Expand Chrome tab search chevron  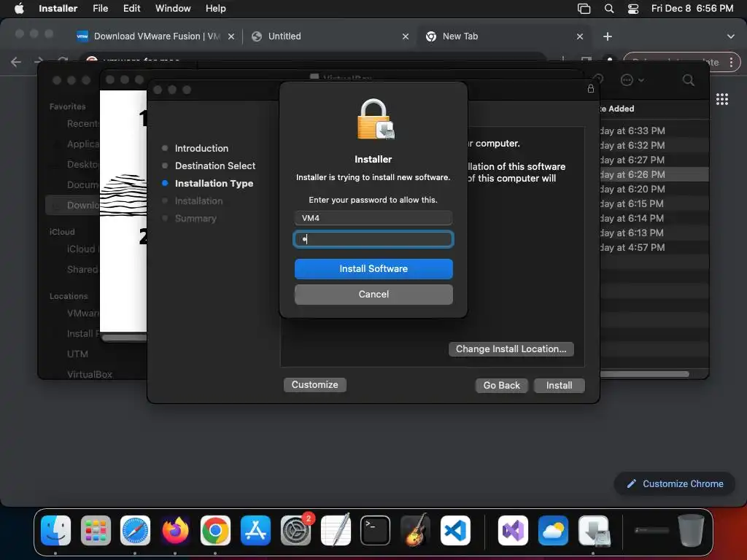(730, 36)
